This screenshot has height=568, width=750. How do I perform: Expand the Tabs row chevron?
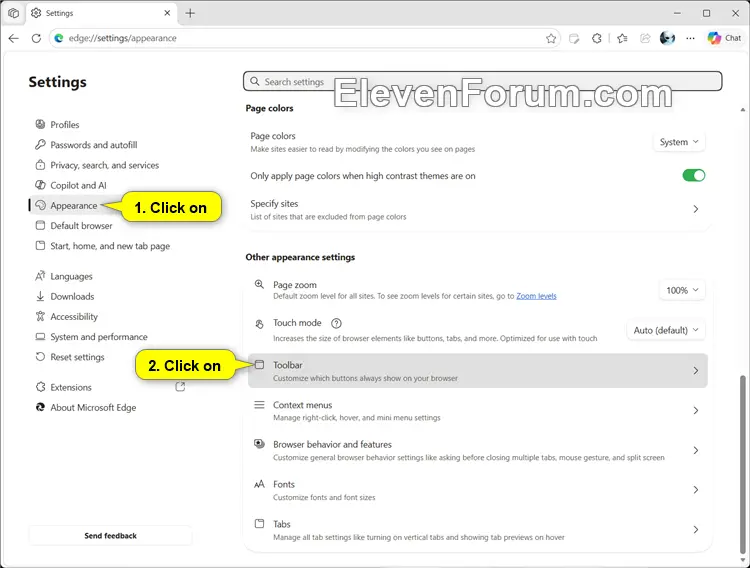(695, 530)
